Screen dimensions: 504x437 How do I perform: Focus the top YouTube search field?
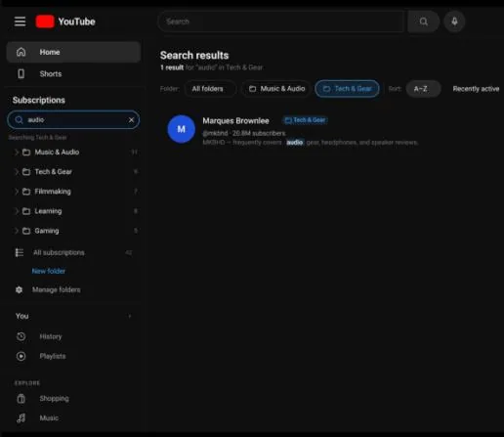tap(281, 22)
